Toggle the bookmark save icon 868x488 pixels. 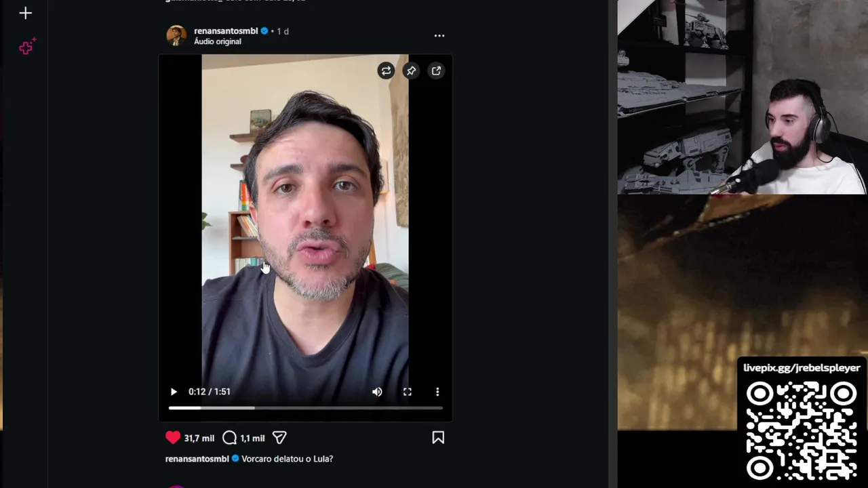(x=438, y=438)
